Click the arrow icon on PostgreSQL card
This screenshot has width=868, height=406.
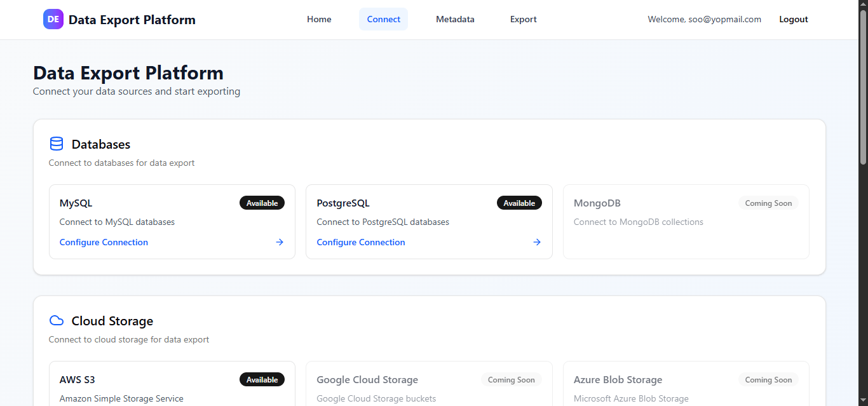(x=537, y=242)
